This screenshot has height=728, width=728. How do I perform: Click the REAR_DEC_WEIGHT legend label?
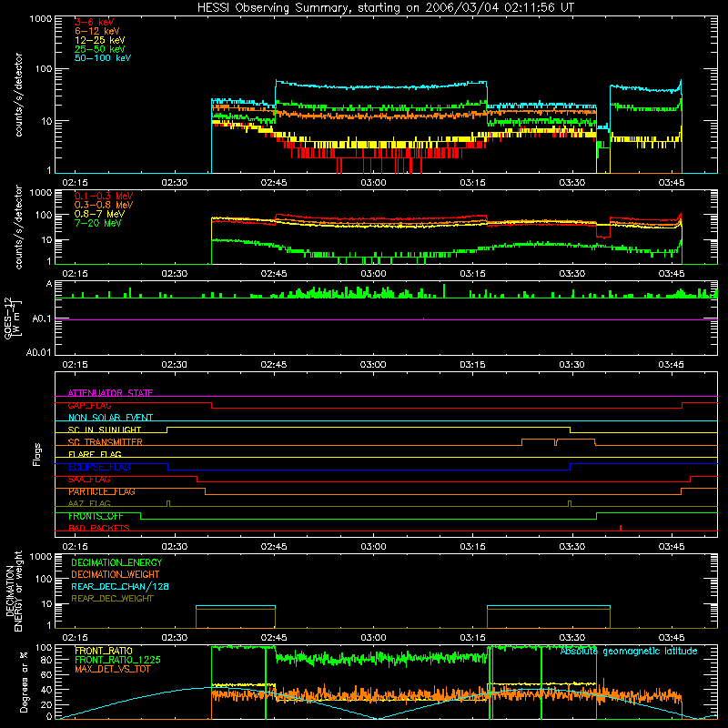[112, 599]
